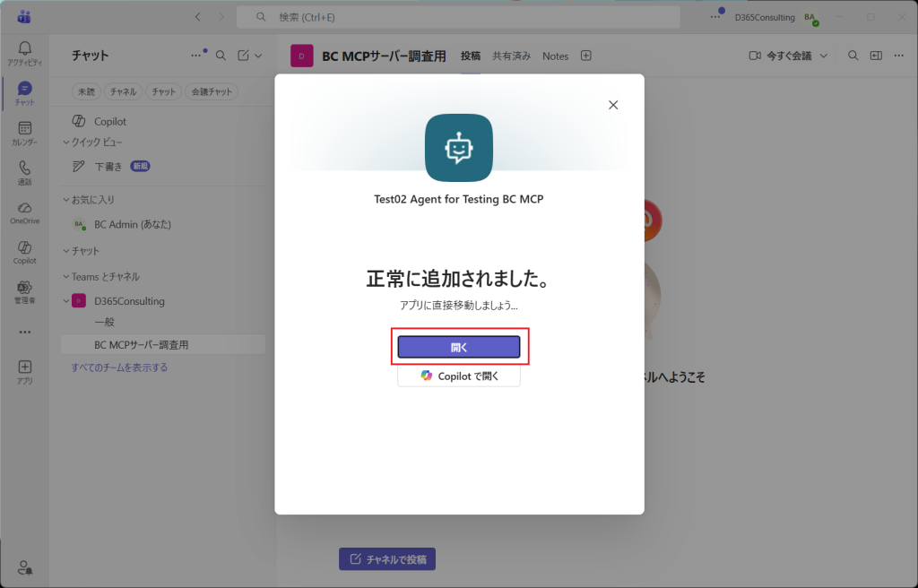The height and width of the screenshot is (588, 918).
Task: Select the 会議チャット filter chip
Action: pos(212,91)
